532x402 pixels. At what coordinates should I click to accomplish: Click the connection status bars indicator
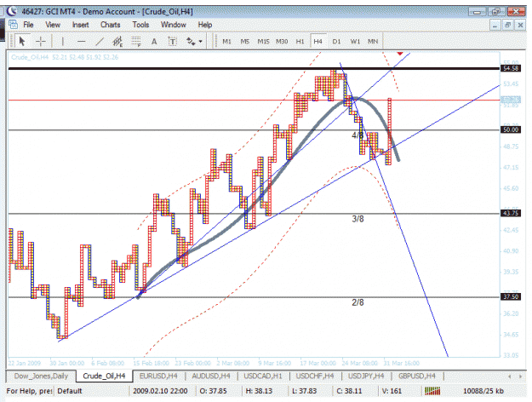click(x=432, y=391)
